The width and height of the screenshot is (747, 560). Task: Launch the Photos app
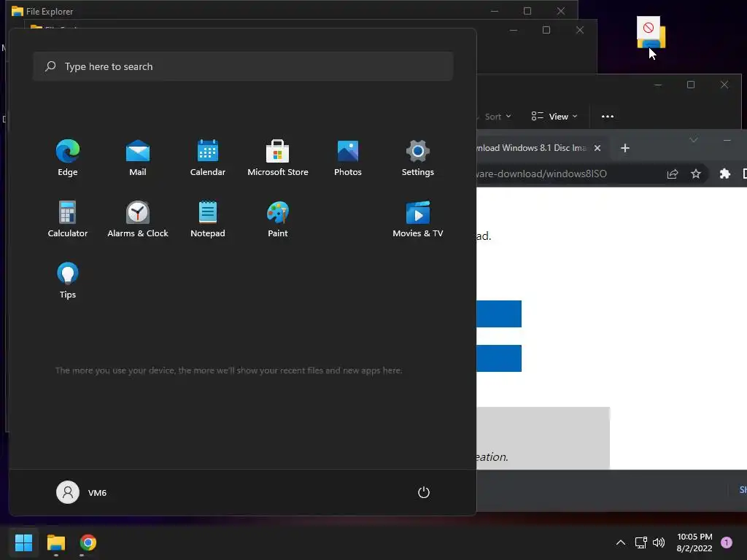click(x=348, y=157)
